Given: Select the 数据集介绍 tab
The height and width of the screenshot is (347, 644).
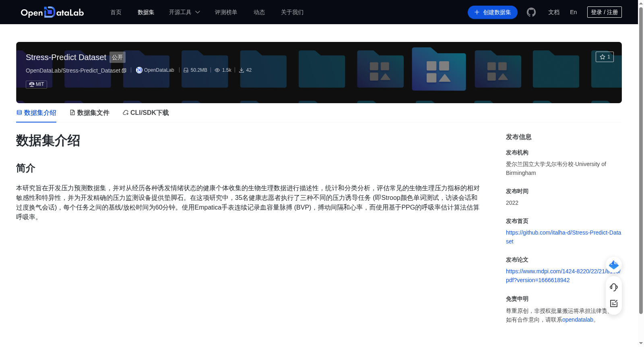Looking at the screenshot, I should tap(36, 113).
